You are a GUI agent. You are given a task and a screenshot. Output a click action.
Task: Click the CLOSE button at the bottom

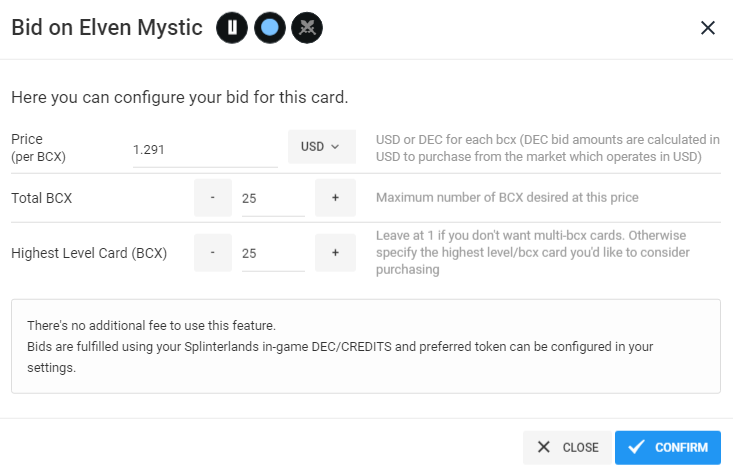pos(567,448)
